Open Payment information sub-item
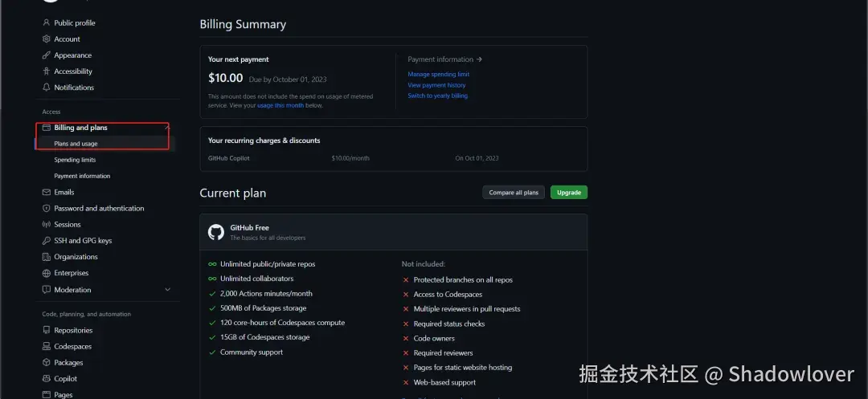 point(82,176)
